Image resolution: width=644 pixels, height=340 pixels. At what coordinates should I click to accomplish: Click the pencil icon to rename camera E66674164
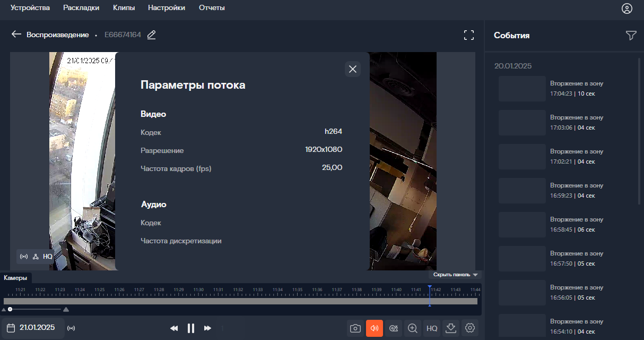click(x=151, y=35)
